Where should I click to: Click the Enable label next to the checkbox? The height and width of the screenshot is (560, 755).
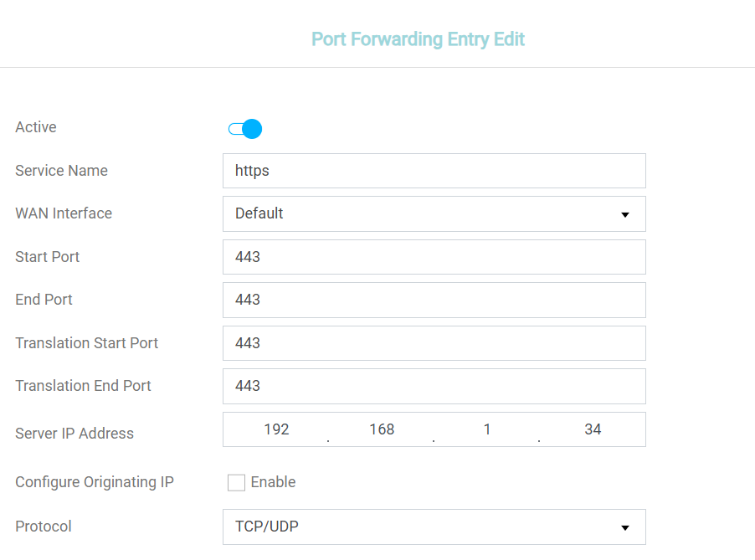pos(273,482)
